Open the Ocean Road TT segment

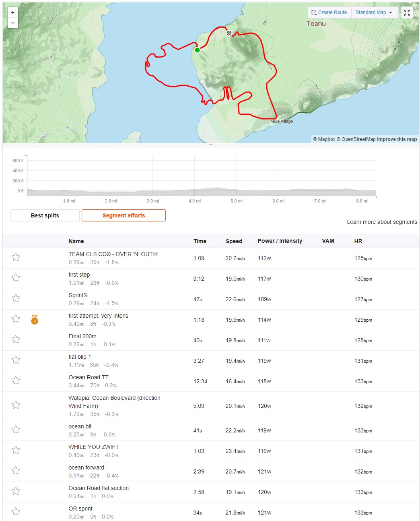click(89, 377)
